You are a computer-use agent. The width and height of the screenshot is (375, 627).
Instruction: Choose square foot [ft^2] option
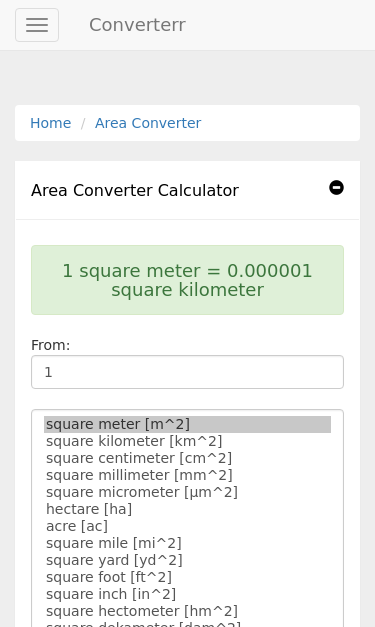pyautogui.click(x=188, y=577)
